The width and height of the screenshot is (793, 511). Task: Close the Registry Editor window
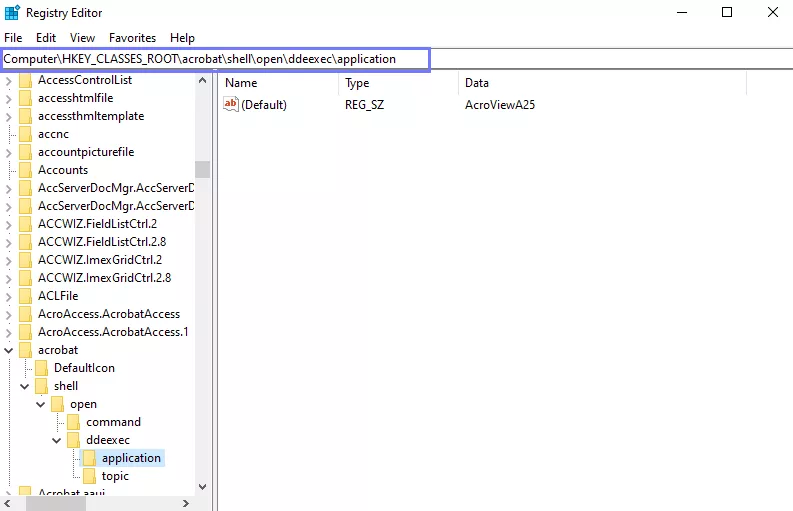(772, 12)
